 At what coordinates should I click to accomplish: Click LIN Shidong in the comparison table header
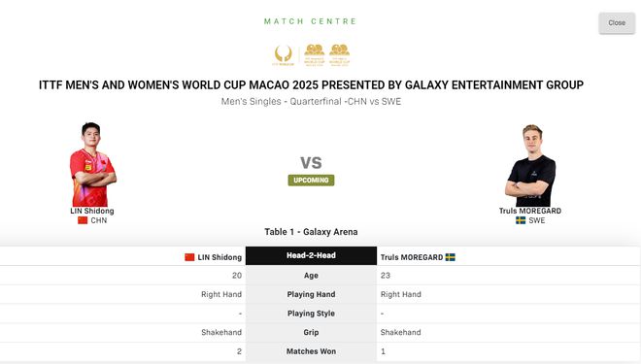point(219,257)
